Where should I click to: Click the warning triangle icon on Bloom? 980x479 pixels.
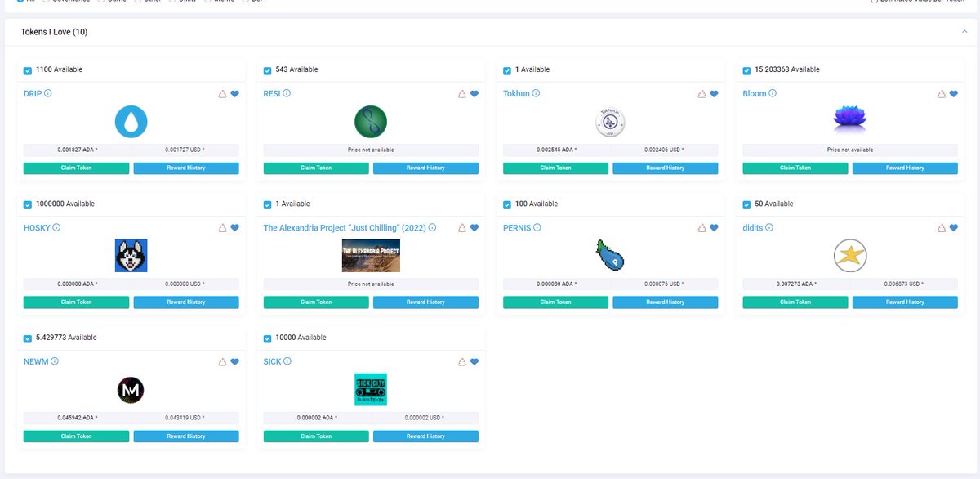[942, 94]
